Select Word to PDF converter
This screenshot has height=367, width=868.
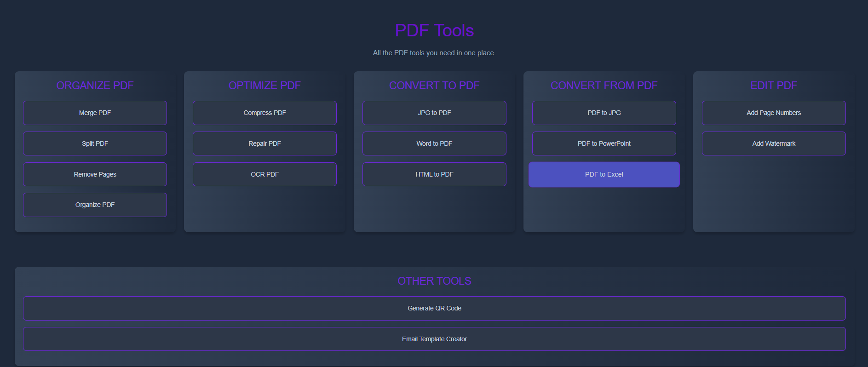[x=434, y=143]
